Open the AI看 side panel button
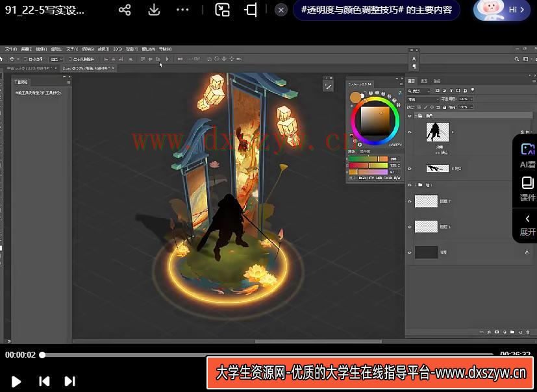 click(527, 156)
